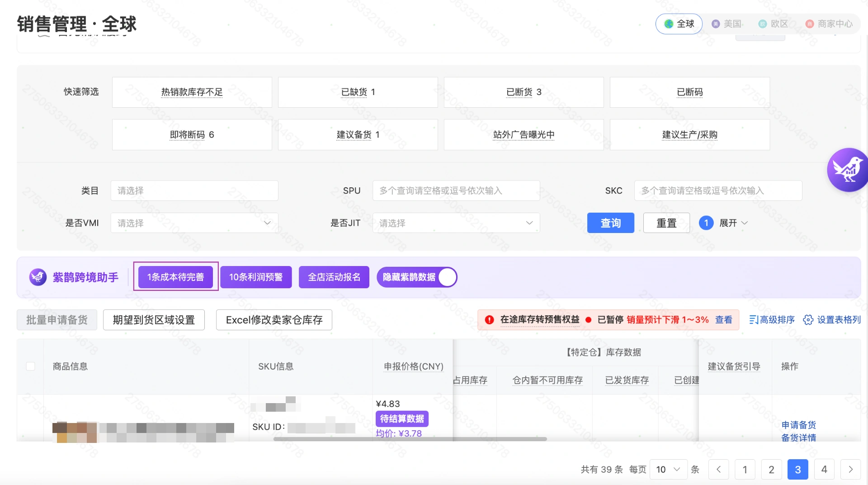Go to page 2
Viewport: 868px width, 485px height.
(x=771, y=470)
